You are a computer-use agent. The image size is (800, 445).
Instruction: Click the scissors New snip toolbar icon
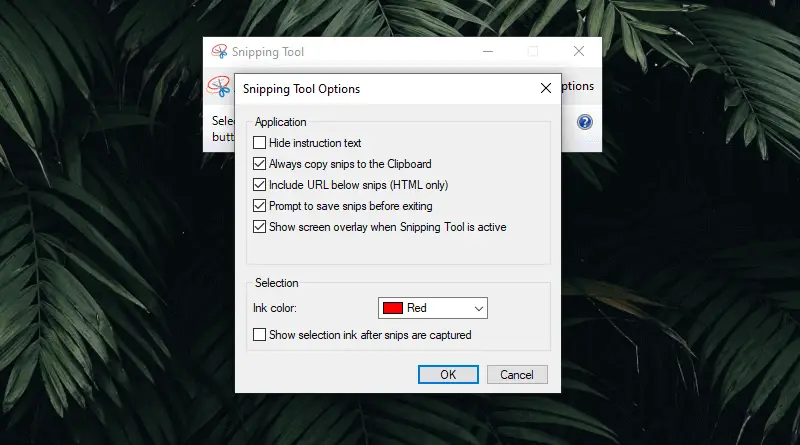click(x=219, y=86)
